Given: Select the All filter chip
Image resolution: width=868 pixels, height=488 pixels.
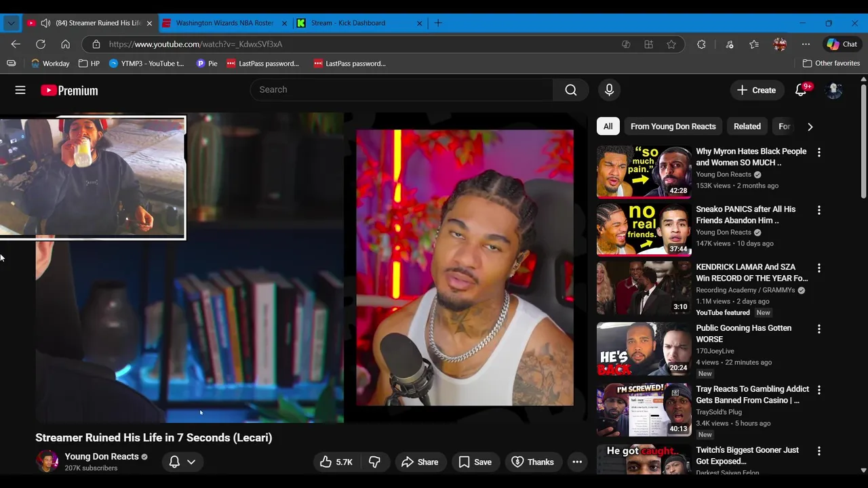Looking at the screenshot, I should [x=608, y=127].
